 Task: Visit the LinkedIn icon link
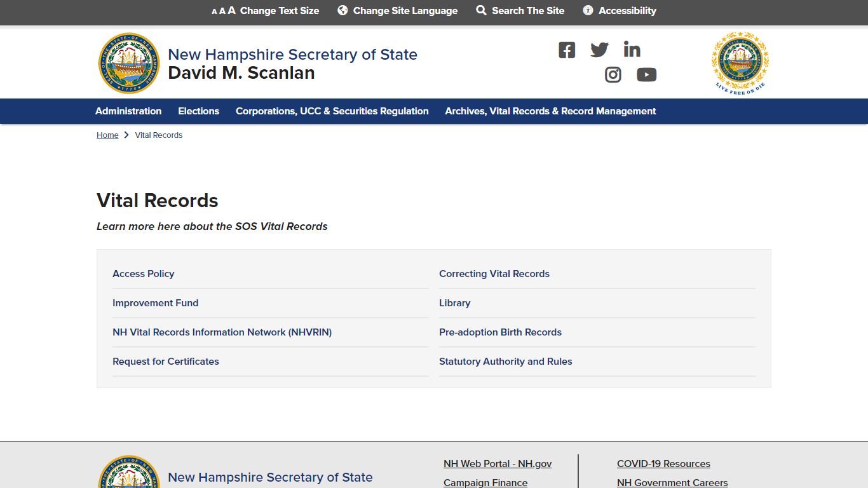(x=632, y=50)
